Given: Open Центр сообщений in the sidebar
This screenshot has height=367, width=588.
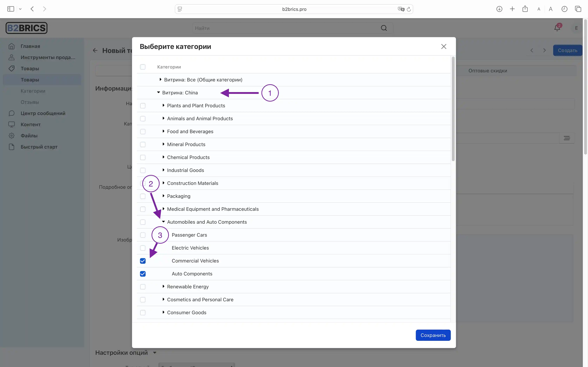Looking at the screenshot, I should pos(43,113).
